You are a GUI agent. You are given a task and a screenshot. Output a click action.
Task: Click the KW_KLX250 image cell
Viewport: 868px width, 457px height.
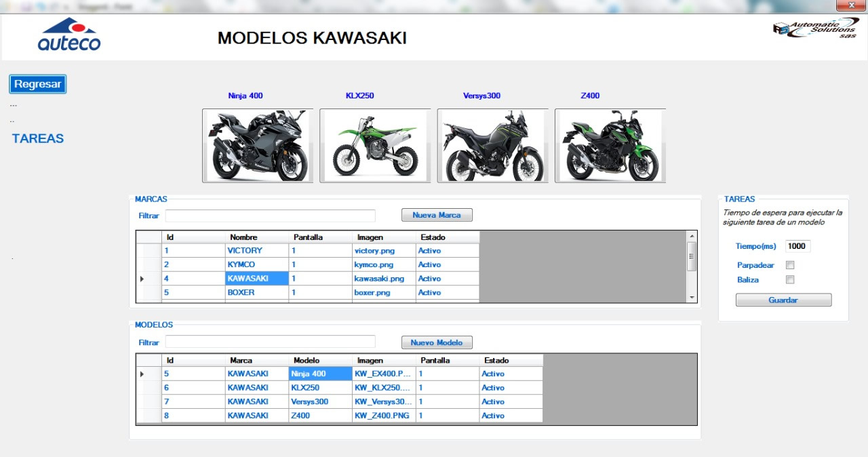(384, 388)
